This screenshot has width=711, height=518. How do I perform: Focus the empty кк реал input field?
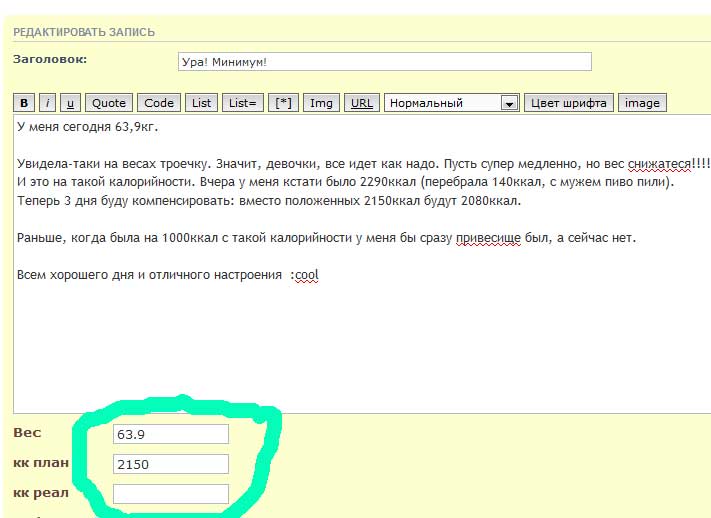point(171,493)
